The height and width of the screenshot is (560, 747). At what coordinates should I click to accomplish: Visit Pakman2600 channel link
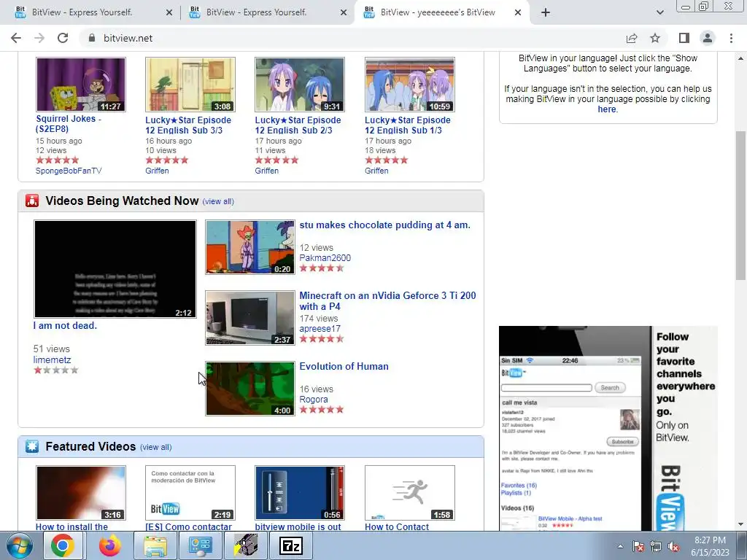(325, 258)
